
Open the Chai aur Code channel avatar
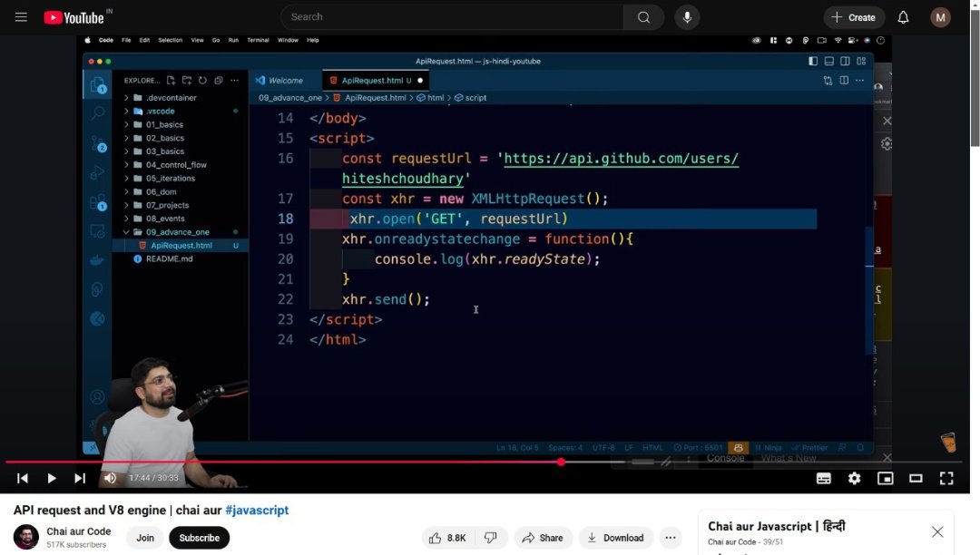[25, 537]
